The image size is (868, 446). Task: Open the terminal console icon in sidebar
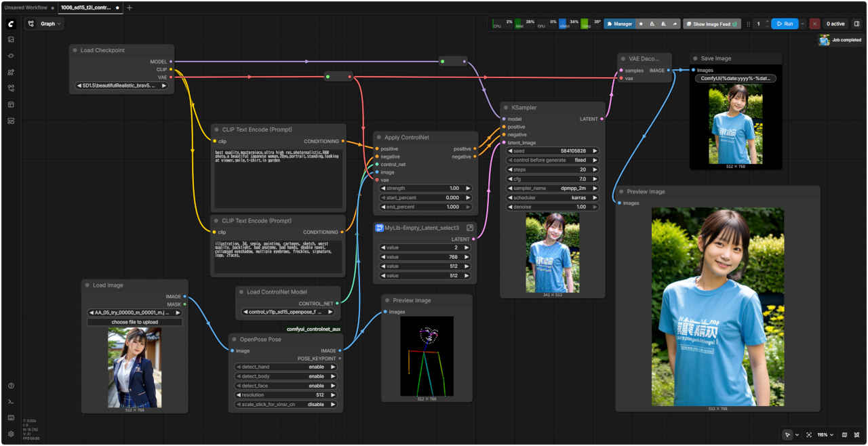coord(11,402)
